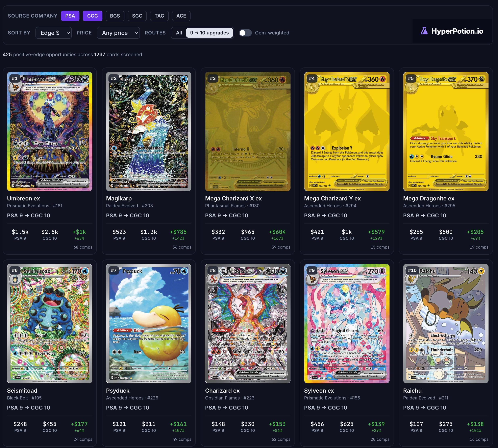This screenshot has width=498, height=448.
Task: Open the Magikarp card image
Action: click(149, 132)
